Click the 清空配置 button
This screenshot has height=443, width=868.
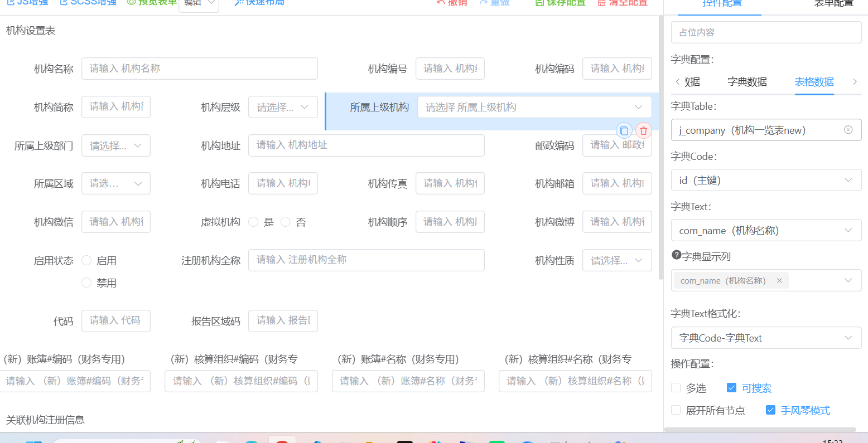[x=623, y=3]
